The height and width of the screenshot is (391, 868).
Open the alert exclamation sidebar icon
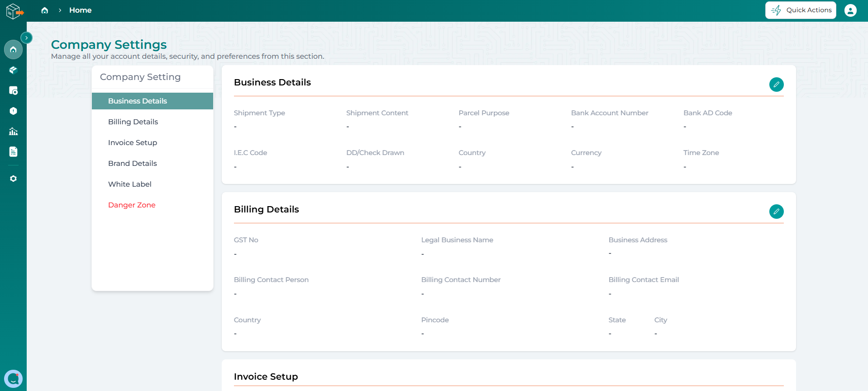pos(13,111)
